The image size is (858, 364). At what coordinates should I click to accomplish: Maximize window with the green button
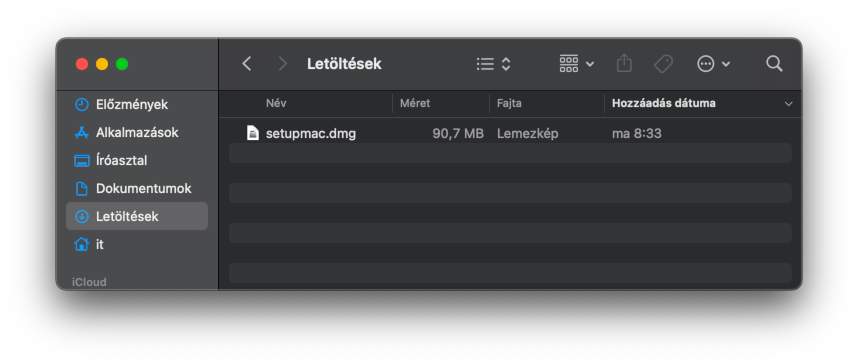tap(122, 64)
